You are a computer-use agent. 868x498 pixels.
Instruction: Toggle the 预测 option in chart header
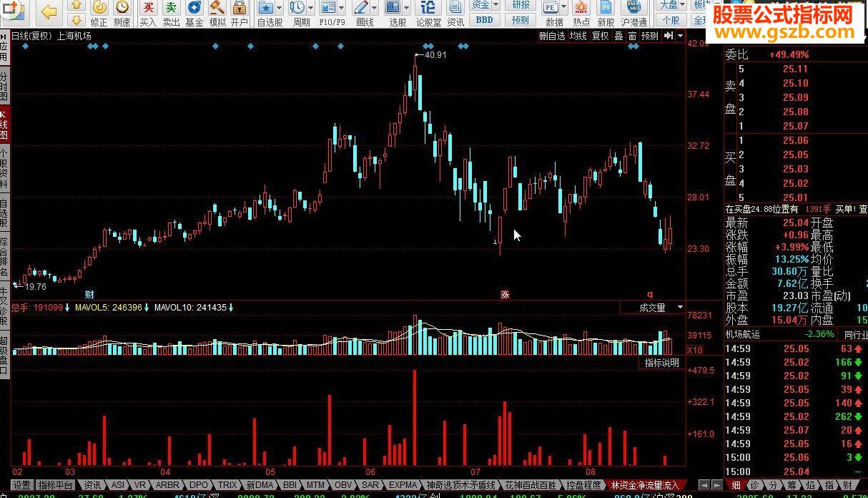pyautogui.click(x=649, y=36)
